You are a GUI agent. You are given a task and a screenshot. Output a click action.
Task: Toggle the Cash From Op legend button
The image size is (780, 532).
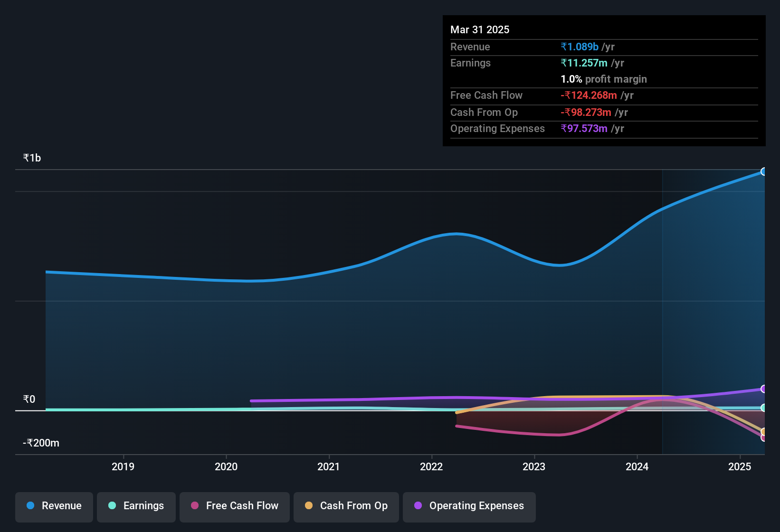click(x=346, y=506)
